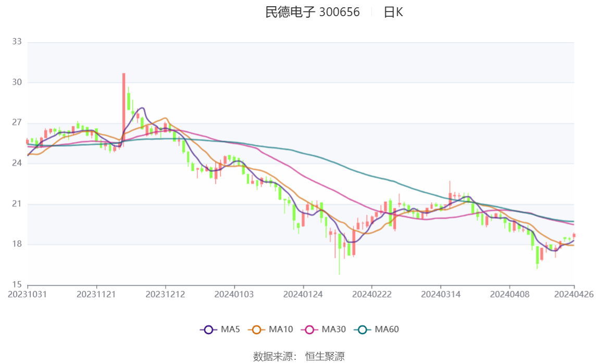Toggle the MA30 legend marker
The width and height of the screenshot is (598, 364).
tap(309, 330)
